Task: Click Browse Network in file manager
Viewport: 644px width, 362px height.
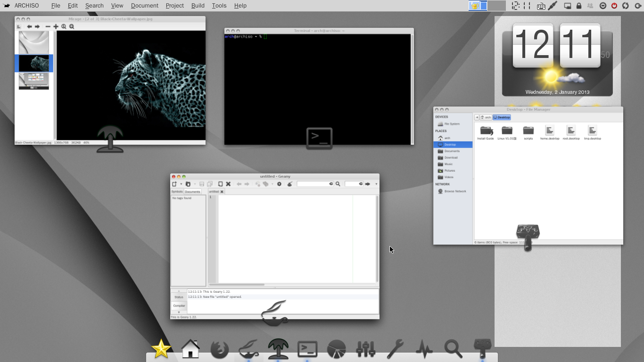Action: pyautogui.click(x=453, y=191)
